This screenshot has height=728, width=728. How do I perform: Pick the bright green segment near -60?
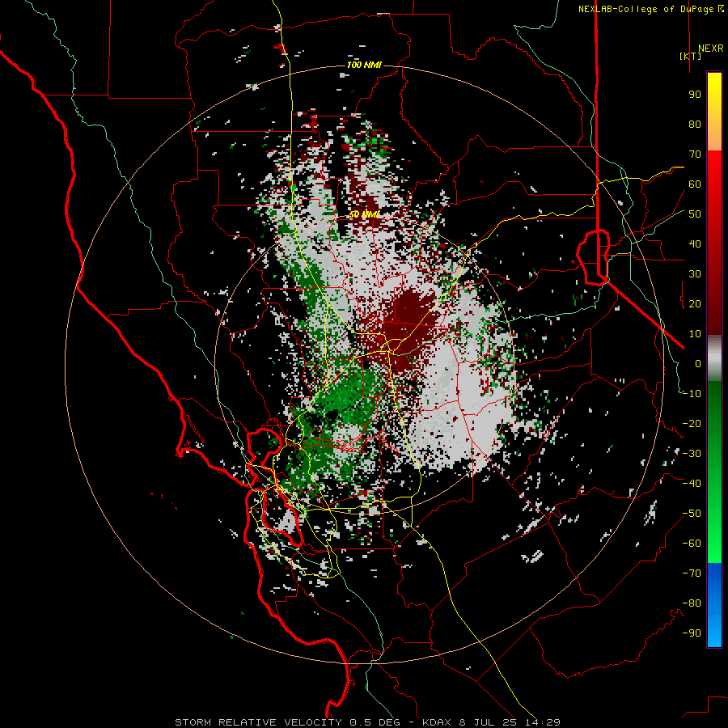(714, 544)
